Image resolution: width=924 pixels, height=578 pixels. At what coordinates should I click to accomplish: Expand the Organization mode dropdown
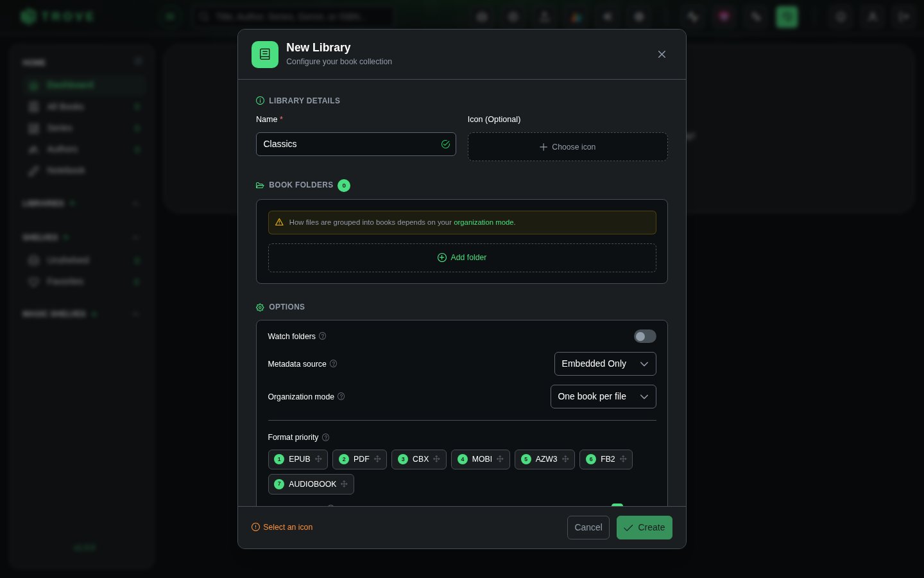[603, 396]
